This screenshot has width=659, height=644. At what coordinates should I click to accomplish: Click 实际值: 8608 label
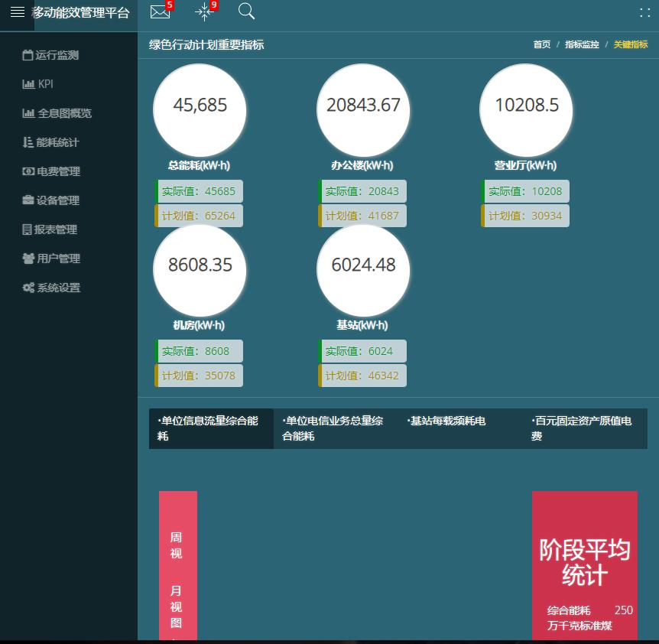pos(199,351)
